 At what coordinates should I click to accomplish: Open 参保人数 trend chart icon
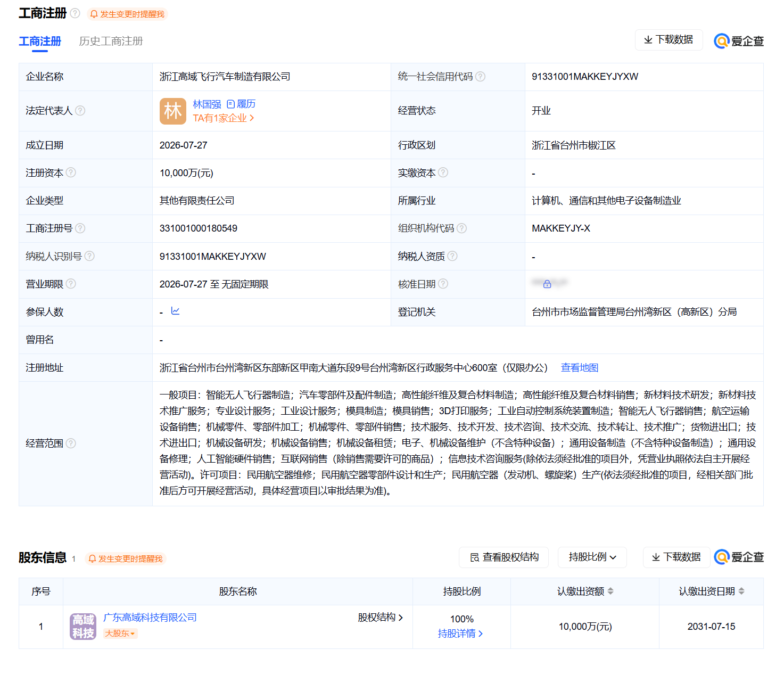(x=175, y=311)
